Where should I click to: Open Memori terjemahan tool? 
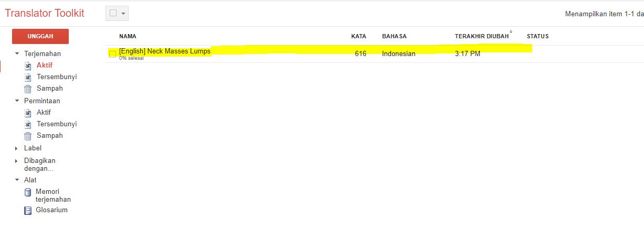[53, 195]
